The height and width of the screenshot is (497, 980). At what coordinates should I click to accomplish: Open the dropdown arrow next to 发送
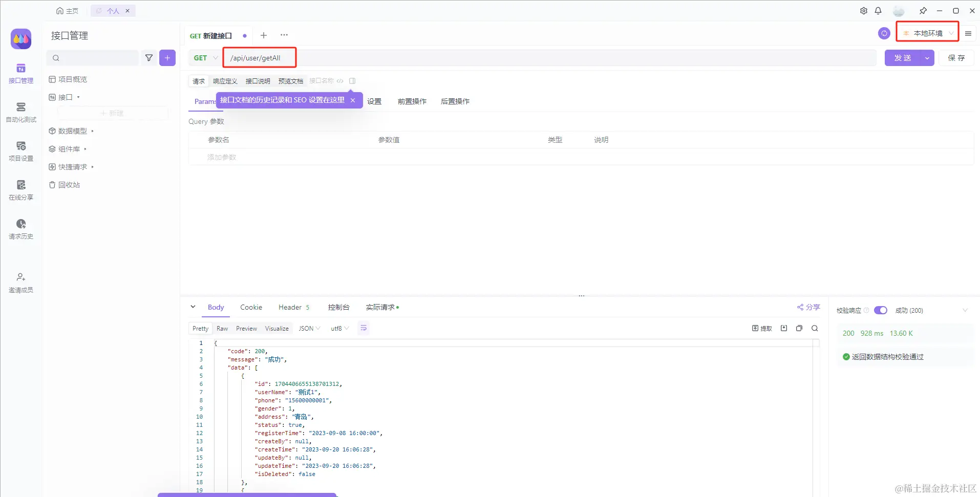(x=927, y=58)
